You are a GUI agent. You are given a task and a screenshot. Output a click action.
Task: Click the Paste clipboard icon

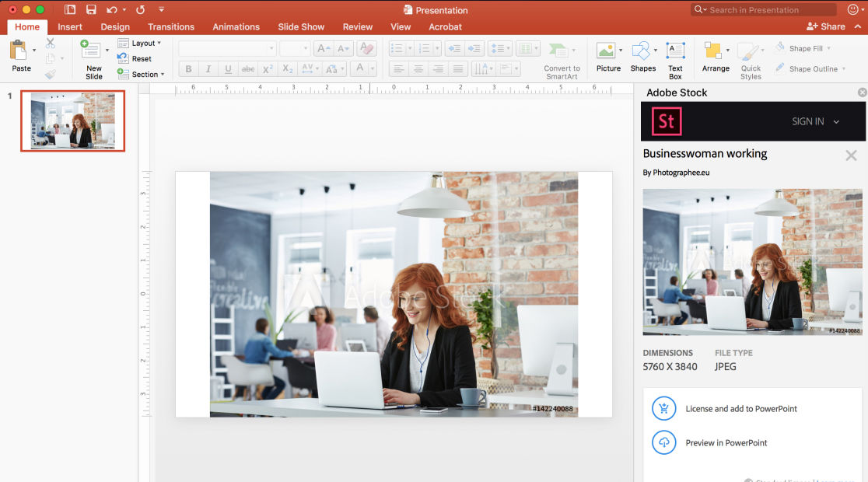pos(18,51)
